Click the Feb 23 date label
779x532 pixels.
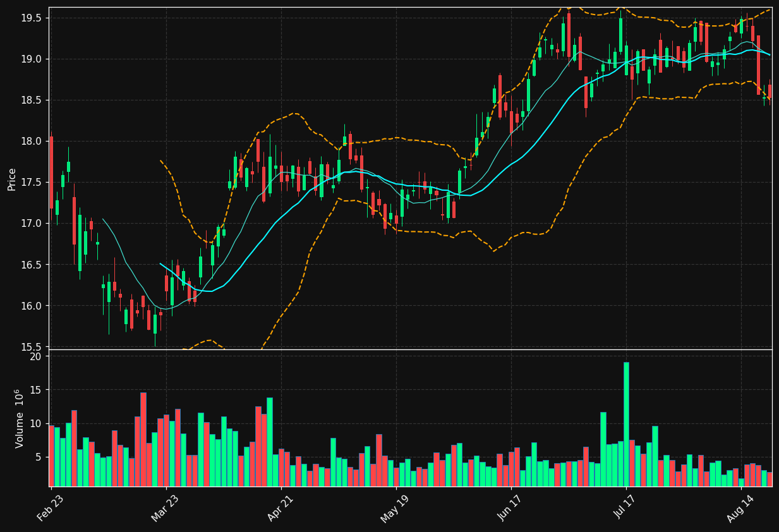coord(51,508)
